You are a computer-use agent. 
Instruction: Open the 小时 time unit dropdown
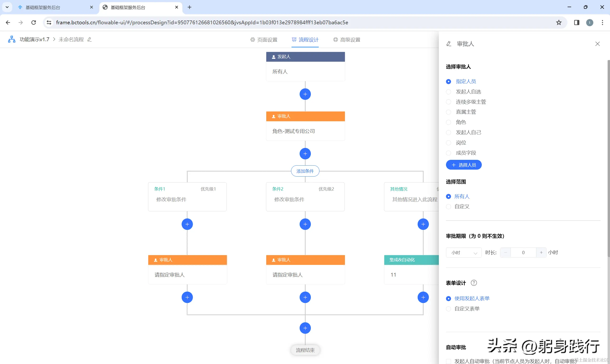(463, 253)
